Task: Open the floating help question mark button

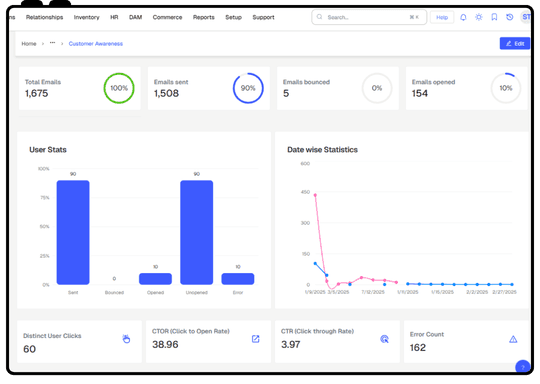Action: (x=522, y=367)
